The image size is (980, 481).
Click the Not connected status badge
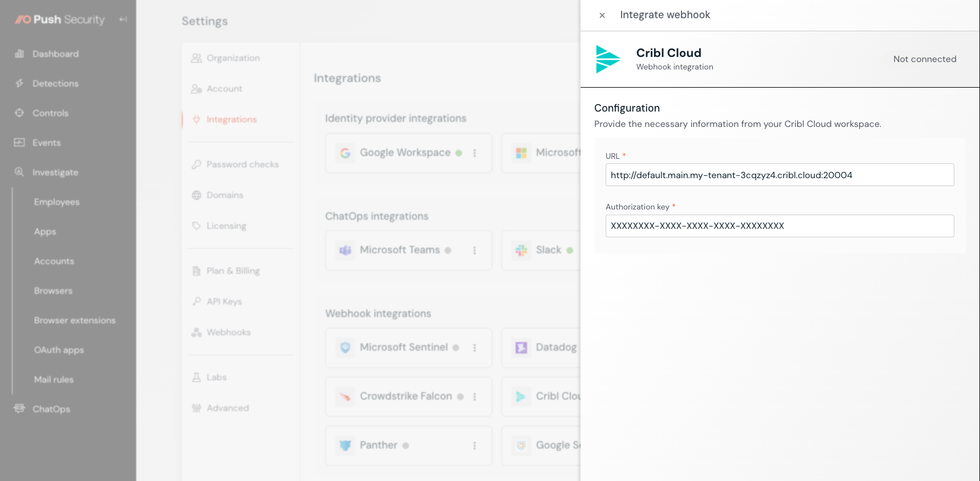[x=925, y=59]
